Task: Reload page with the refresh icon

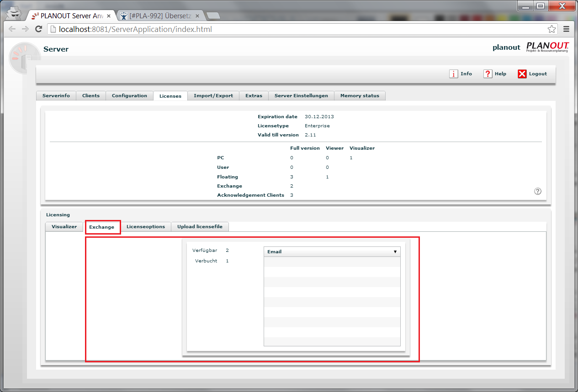Action: coord(39,29)
